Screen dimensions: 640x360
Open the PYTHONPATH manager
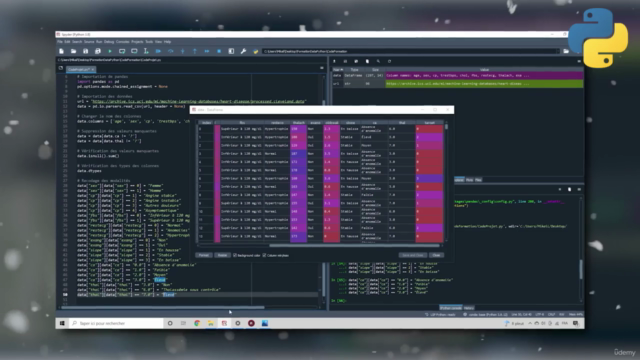[x=256, y=51]
